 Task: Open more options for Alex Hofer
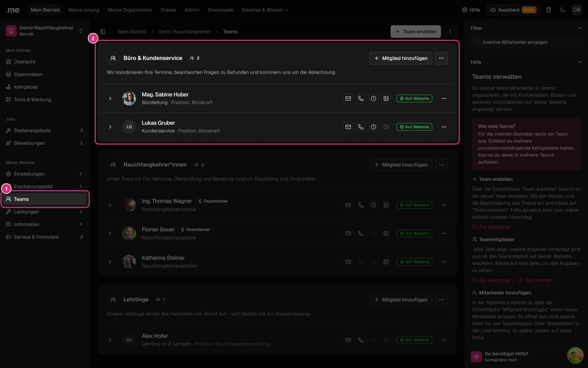[444, 340]
